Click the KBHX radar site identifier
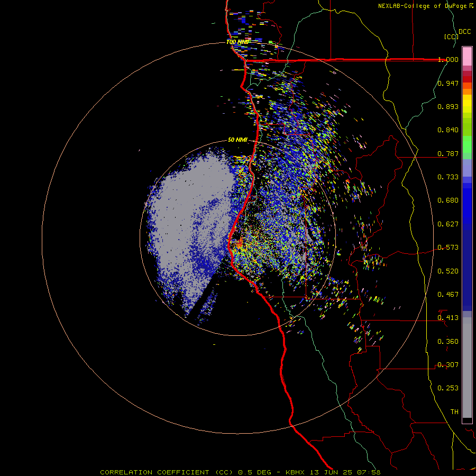The width and height of the screenshot is (476, 476). click(x=296, y=472)
